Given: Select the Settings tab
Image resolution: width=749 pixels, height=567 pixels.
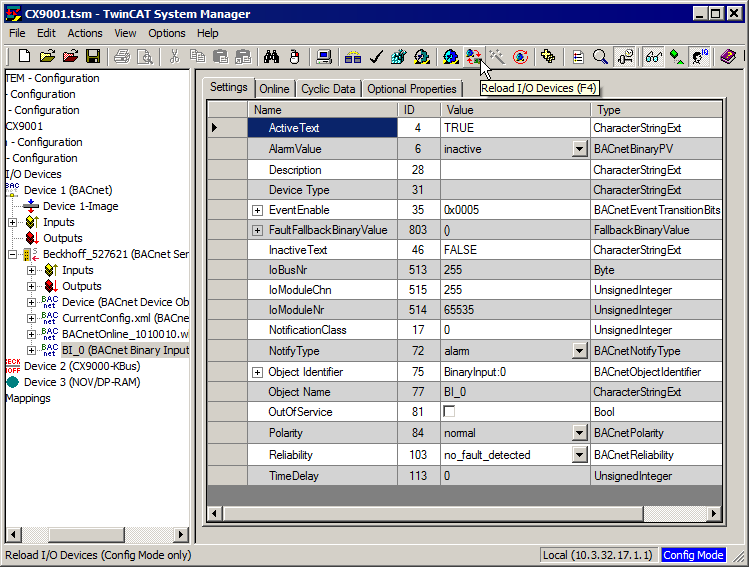Looking at the screenshot, I should (x=229, y=87).
